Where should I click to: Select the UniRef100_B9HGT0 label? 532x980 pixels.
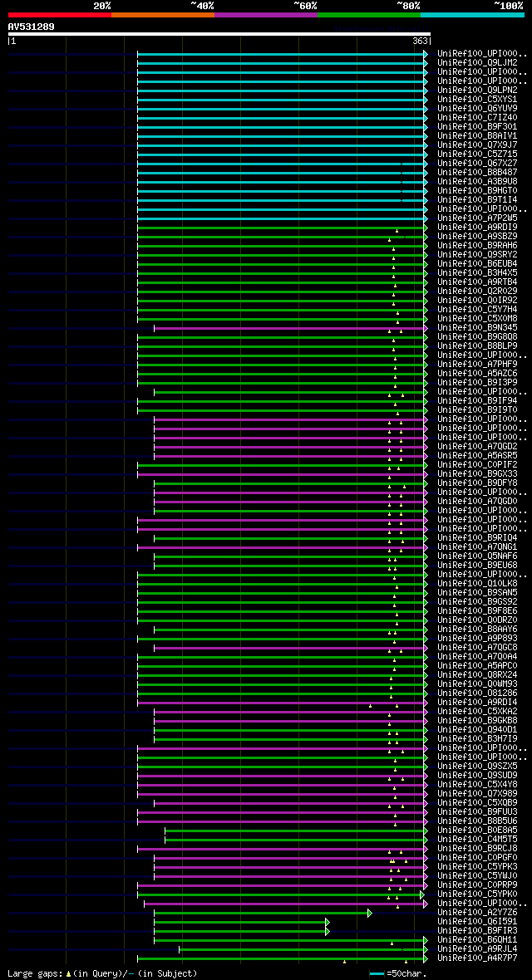tap(477, 191)
